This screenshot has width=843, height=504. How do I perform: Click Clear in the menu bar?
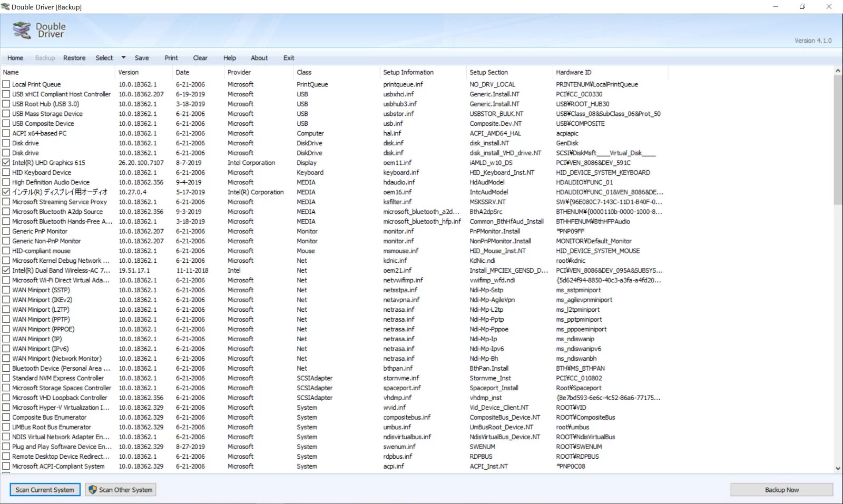click(x=200, y=58)
